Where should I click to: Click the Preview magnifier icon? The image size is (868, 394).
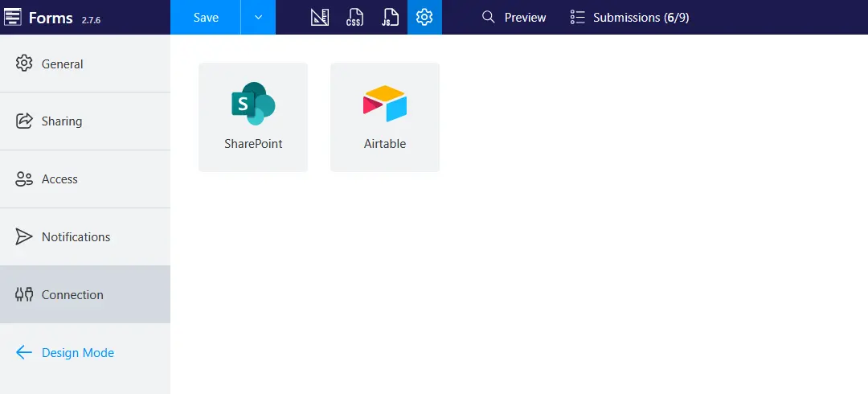pos(488,17)
